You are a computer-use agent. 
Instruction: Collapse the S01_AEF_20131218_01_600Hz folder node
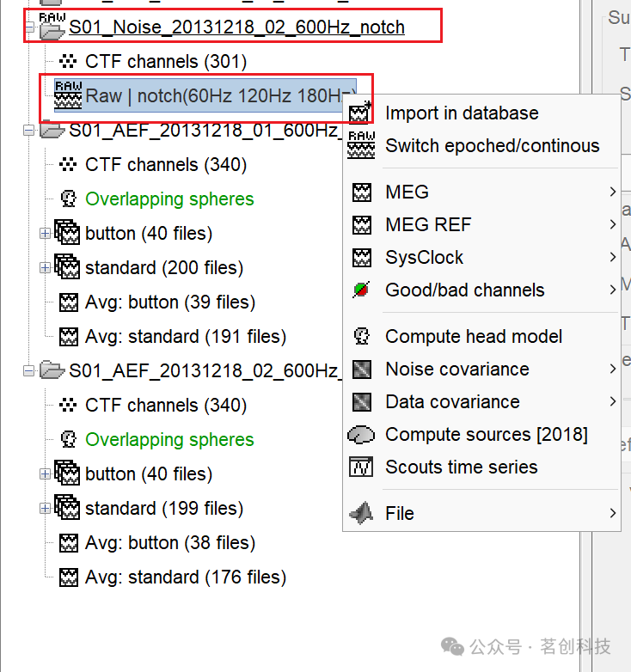[28, 130]
